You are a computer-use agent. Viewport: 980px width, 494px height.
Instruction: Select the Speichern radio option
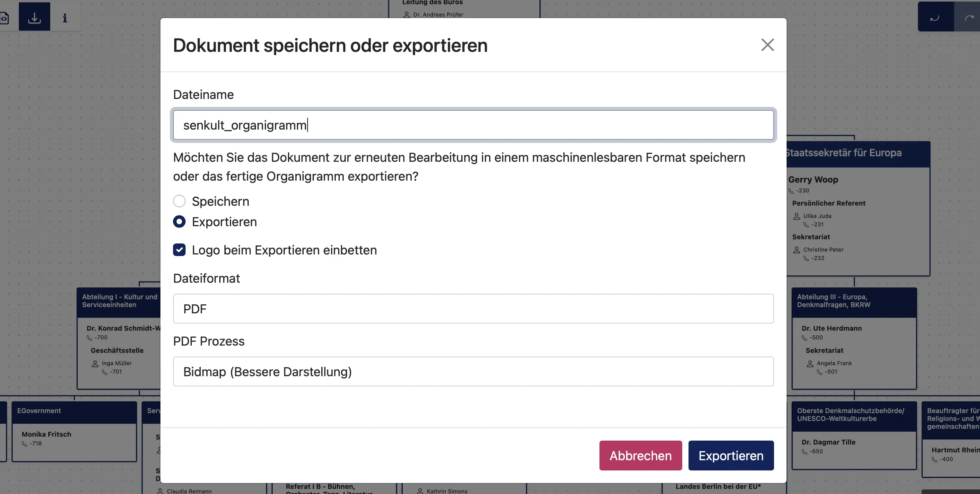click(x=179, y=201)
